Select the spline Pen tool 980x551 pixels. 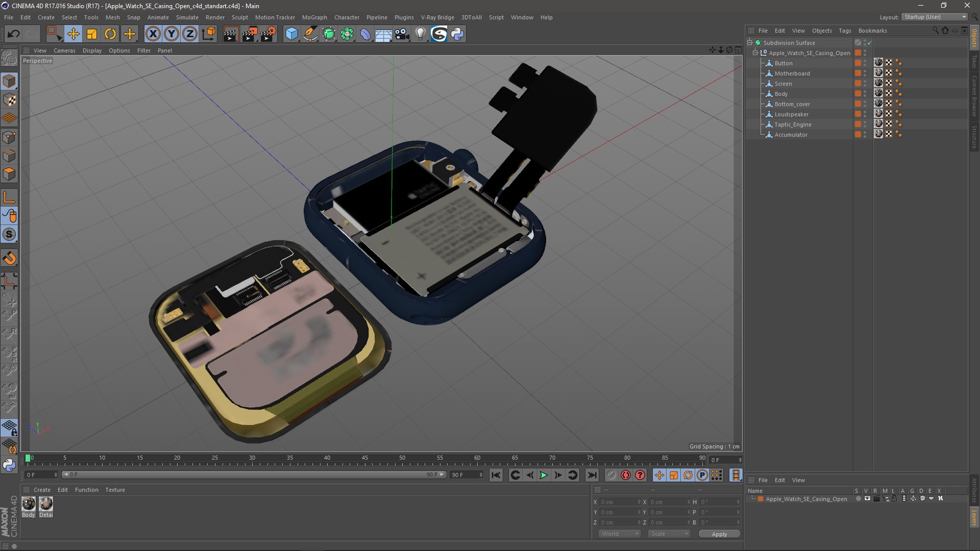pyautogui.click(x=310, y=34)
